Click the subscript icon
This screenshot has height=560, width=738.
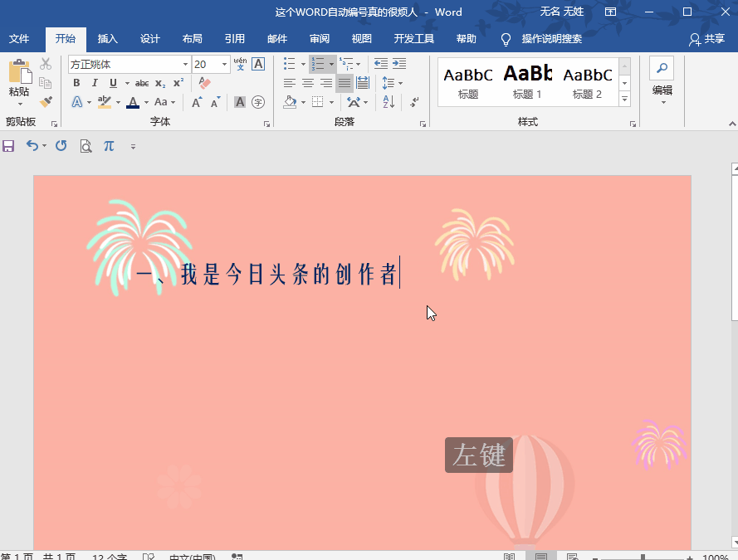point(159,83)
